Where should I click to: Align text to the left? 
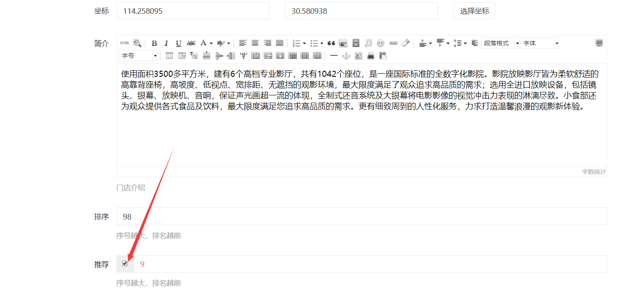pos(243,43)
